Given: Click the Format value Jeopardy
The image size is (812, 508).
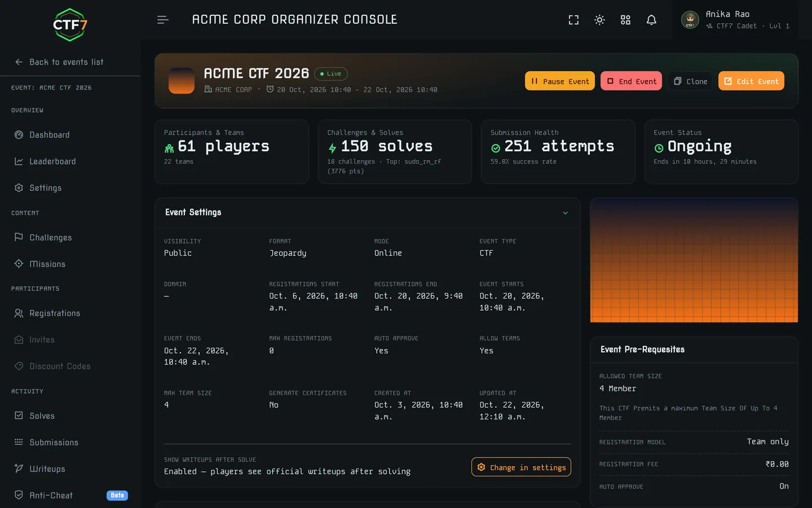Looking at the screenshot, I should click(288, 253).
